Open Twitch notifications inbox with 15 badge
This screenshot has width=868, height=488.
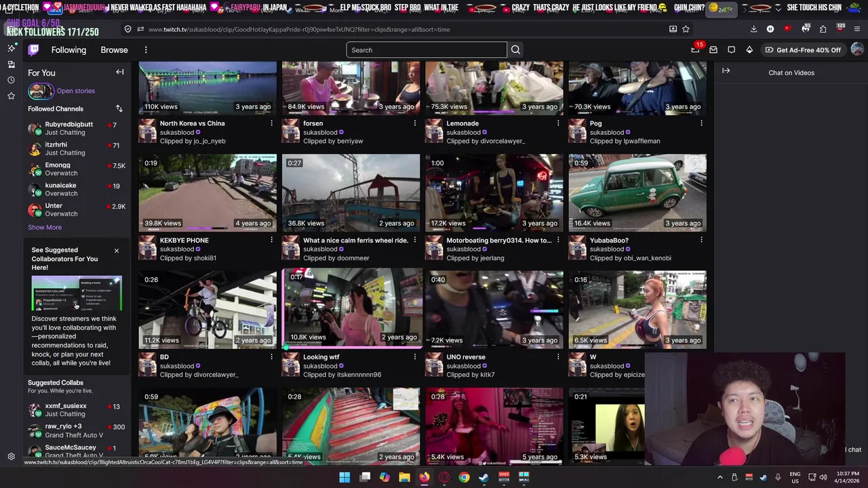pyautogui.click(x=695, y=49)
